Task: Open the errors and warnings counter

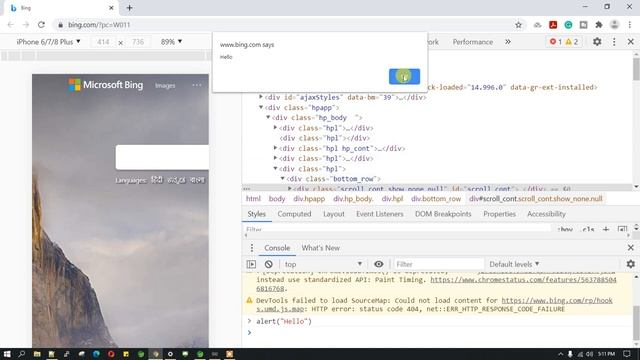Action: click(x=563, y=42)
